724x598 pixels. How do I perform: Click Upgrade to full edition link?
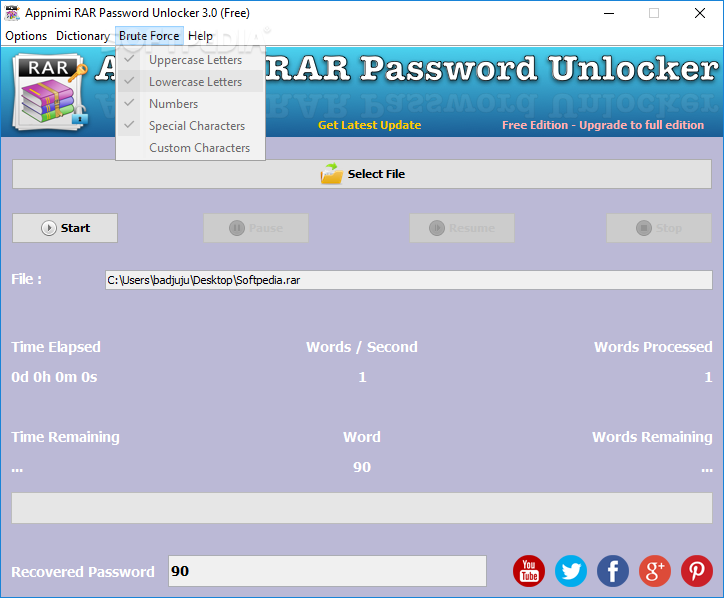click(603, 125)
